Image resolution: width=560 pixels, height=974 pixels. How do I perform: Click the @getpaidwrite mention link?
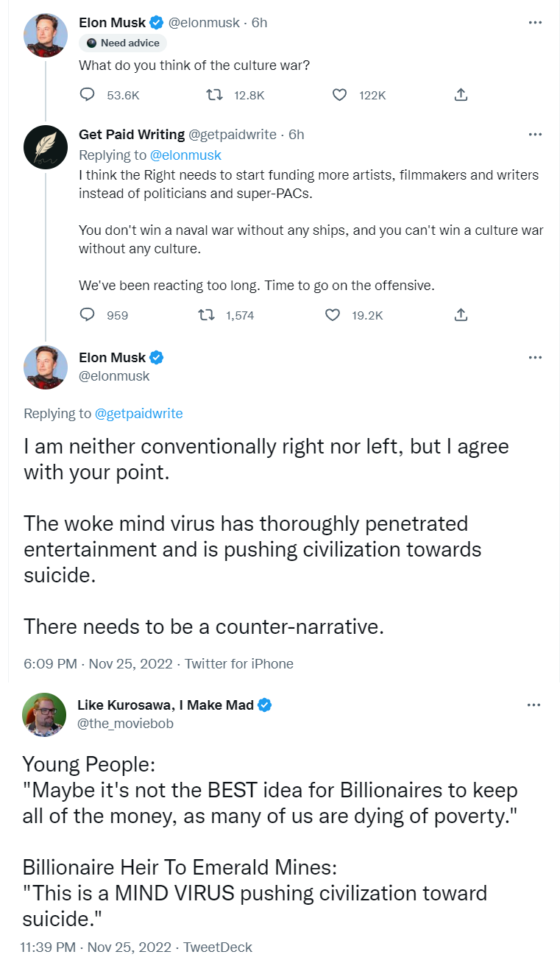pos(138,414)
